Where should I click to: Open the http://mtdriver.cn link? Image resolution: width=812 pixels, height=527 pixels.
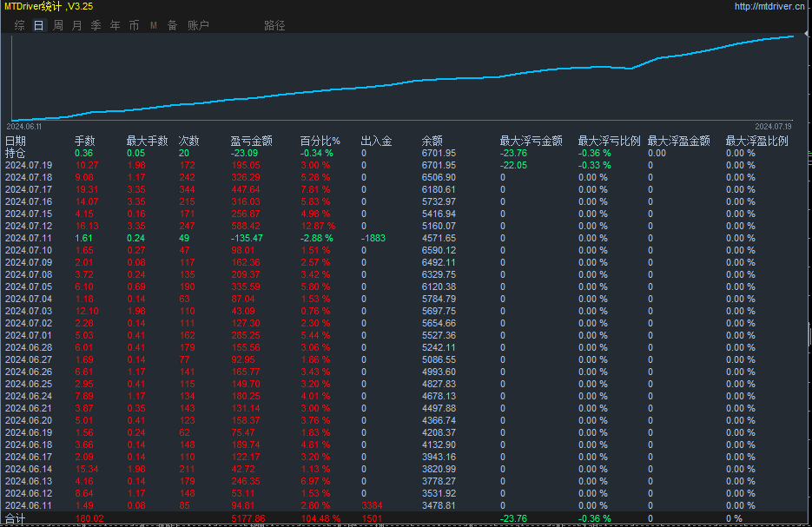[769, 6]
